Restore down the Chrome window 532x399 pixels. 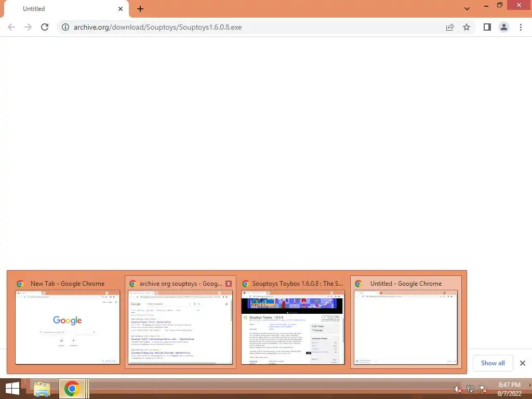point(500,5)
